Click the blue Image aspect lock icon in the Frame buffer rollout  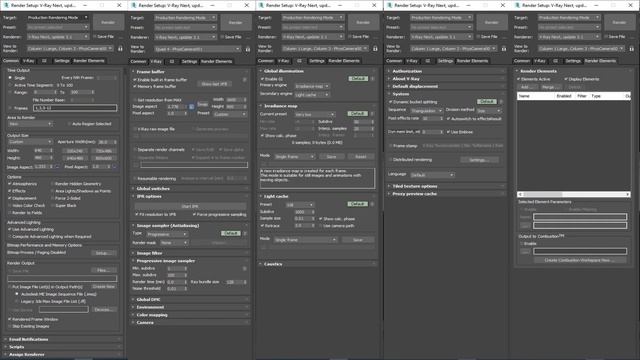(x=191, y=107)
